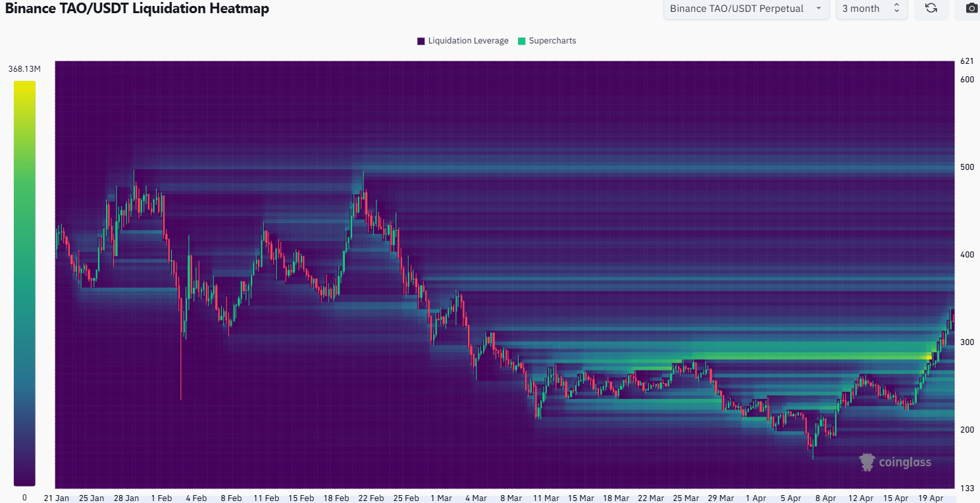The width and height of the screenshot is (980, 503).
Task: Open the Binance TAO/USDT Perpetual dropdown
Action: pyautogui.click(x=745, y=9)
